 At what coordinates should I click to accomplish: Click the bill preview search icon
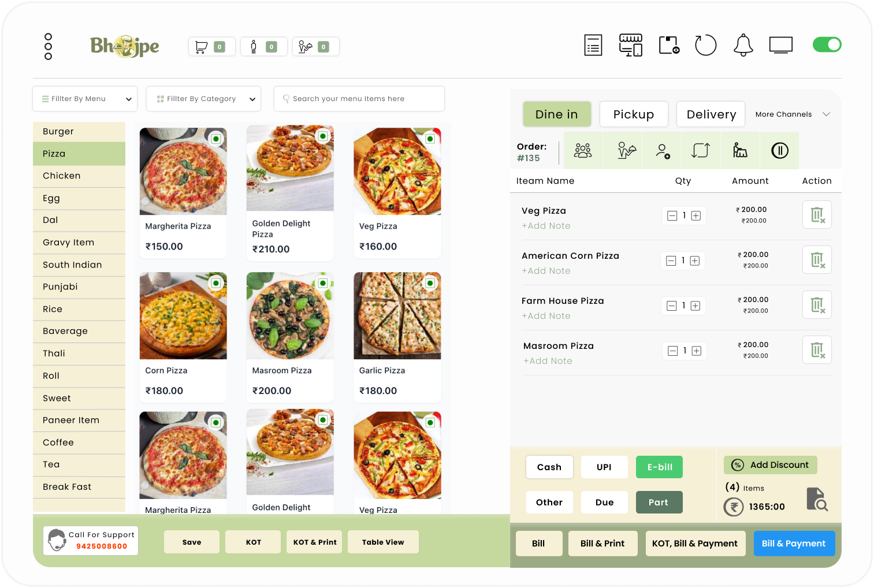817,500
